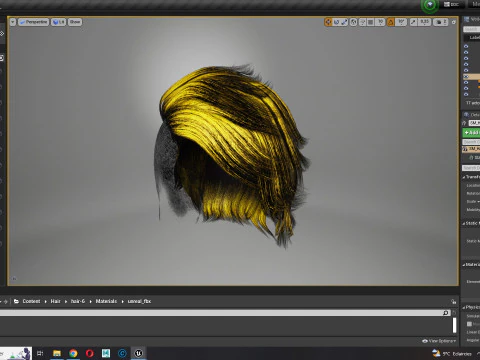Open the teal K app in taskbar
The width and height of the screenshot is (480, 360).
pyautogui.click(x=106, y=353)
